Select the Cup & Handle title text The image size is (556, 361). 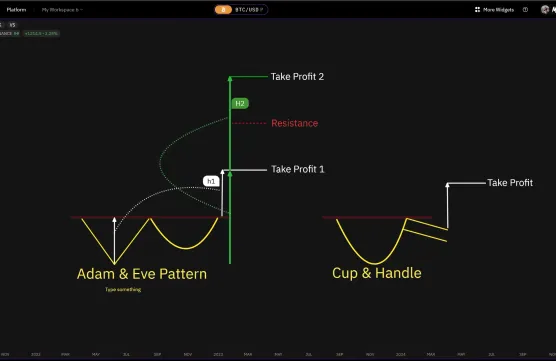click(x=377, y=273)
